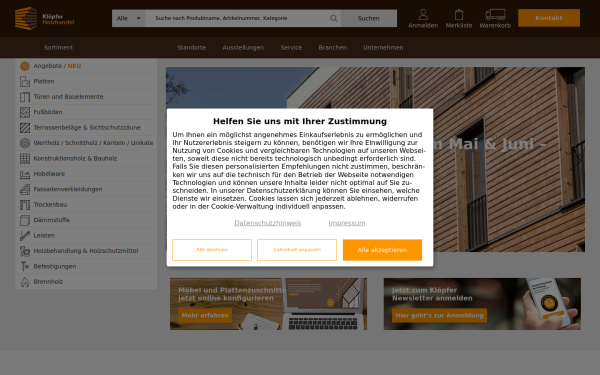Click the Suchen button

[x=368, y=18]
